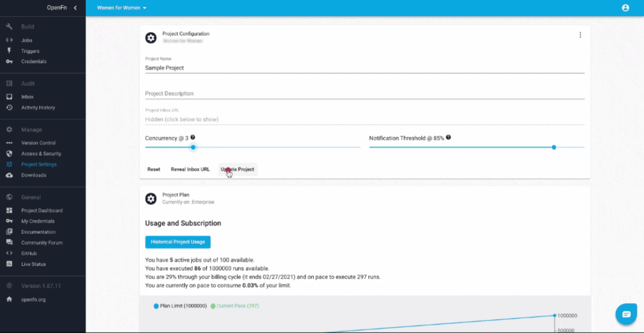The height and width of the screenshot is (333, 644).
Task: Open Project Settings in sidebar
Action: pos(39,164)
